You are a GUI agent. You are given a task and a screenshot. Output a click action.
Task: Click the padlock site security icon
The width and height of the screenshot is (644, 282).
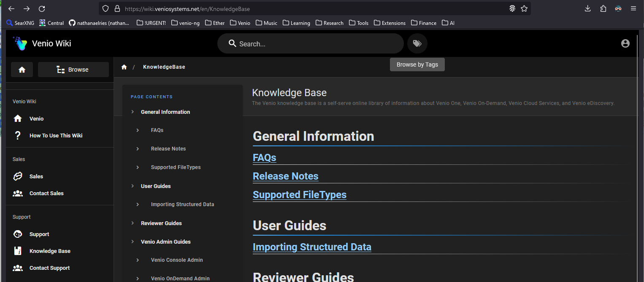117,8
